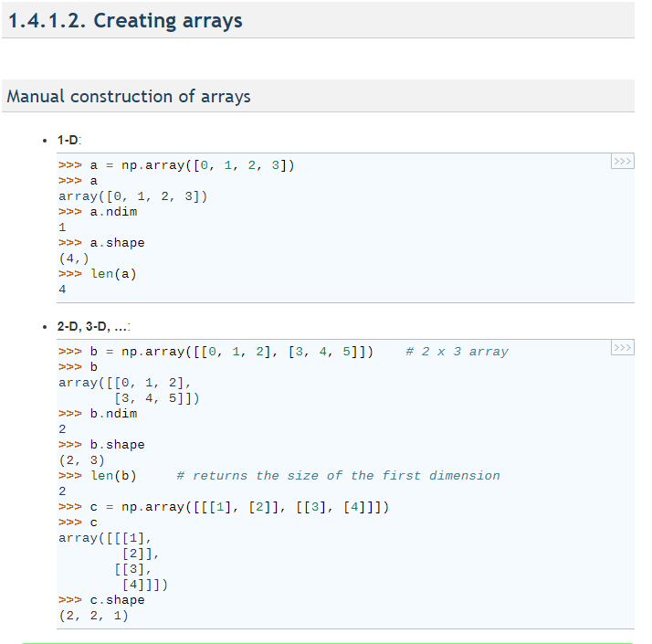Click the comment 'returns the size of the first dimension'

coord(346,476)
